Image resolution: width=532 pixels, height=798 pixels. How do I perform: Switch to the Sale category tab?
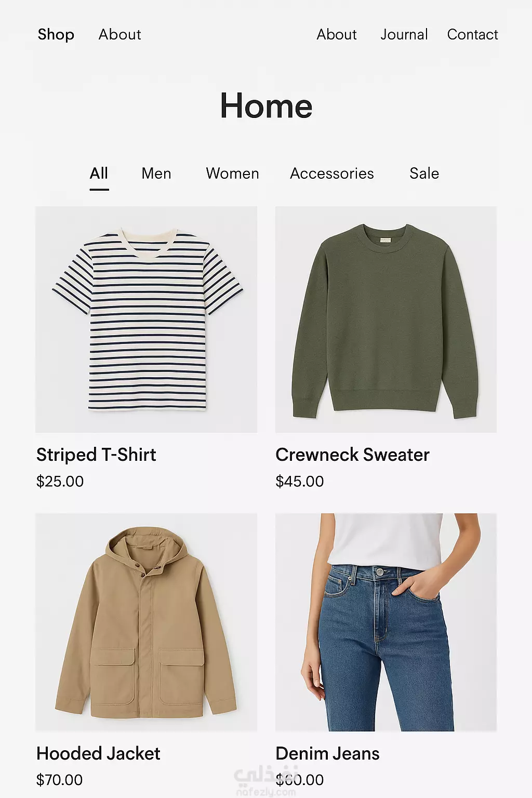424,174
